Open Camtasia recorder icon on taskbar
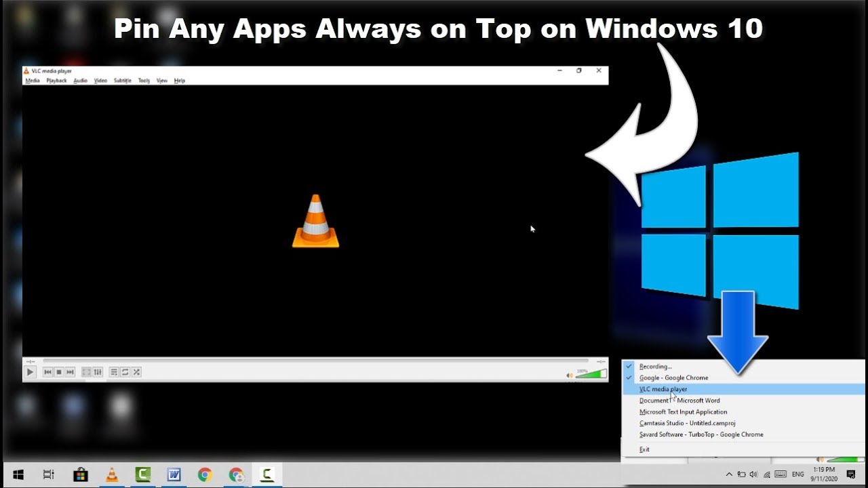 pyautogui.click(x=267, y=475)
